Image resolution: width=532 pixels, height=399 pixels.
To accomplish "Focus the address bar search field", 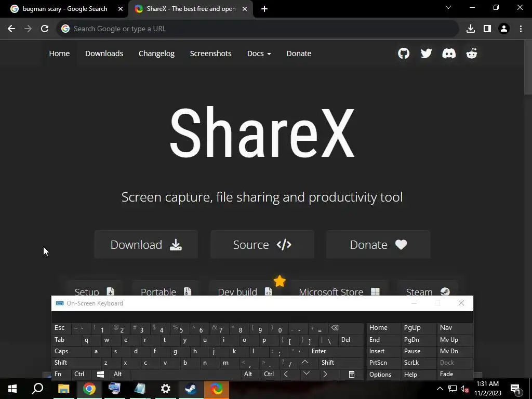I will (x=258, y=29).
